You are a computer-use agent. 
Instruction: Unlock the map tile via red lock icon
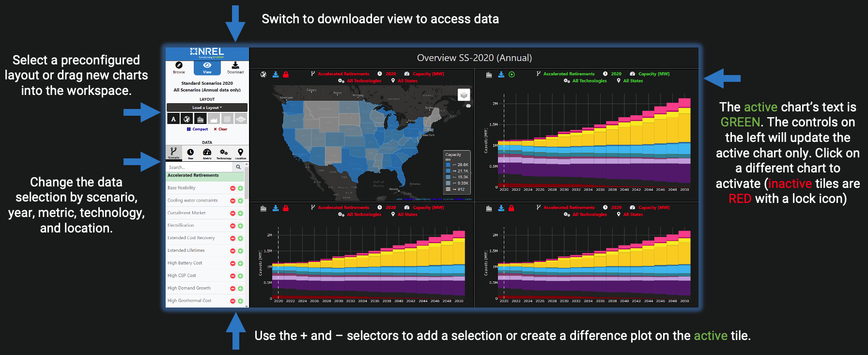pos(286,75)
